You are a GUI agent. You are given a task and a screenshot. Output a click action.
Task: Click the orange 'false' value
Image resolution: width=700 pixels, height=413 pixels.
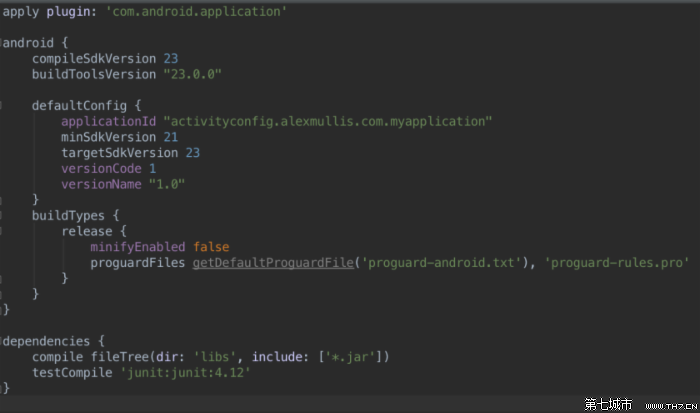coord(211,247)
